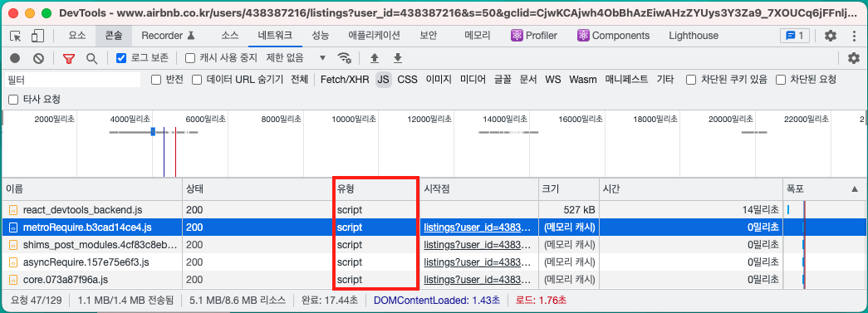Select 전체 request type filter
The image size is (868, 313).
click(299, 80)
